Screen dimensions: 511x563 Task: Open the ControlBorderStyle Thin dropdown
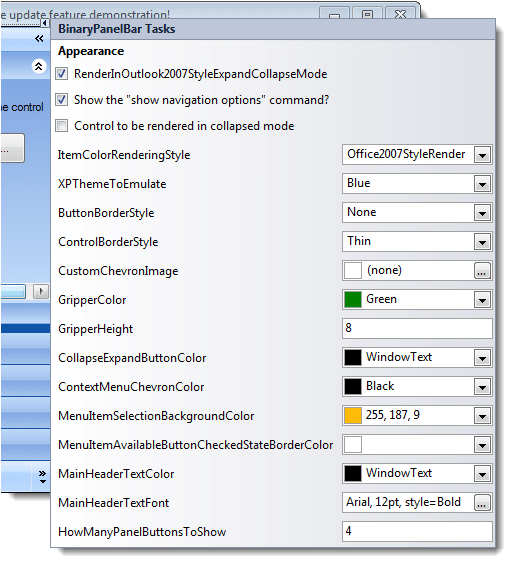pyautogui.click(x=482, y=242)
